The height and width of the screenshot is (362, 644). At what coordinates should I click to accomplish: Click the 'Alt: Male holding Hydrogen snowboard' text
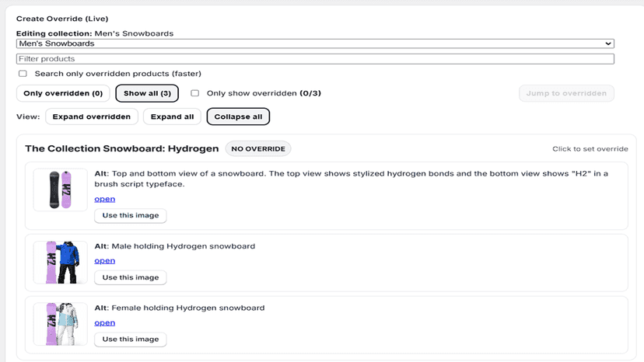click(x=175, y=246)
